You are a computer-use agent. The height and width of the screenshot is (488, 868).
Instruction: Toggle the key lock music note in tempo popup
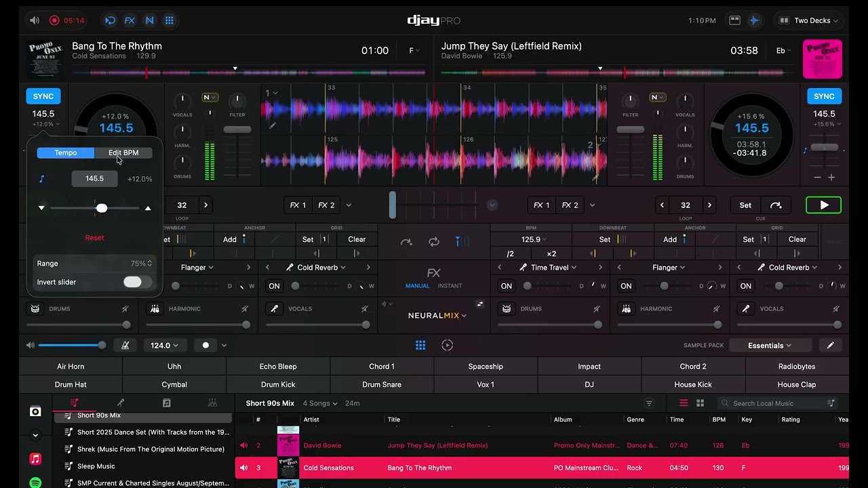[41, 179]
